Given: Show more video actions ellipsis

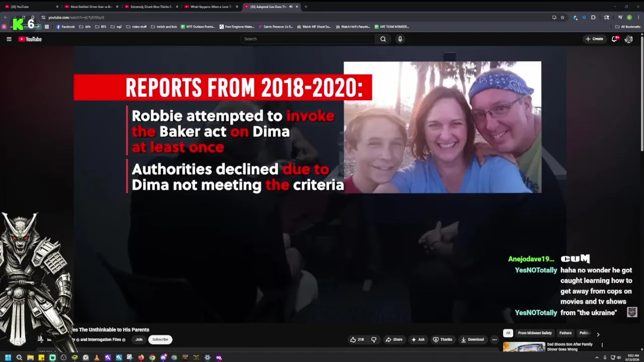Looking at the screenshot, I should [494, 339].
